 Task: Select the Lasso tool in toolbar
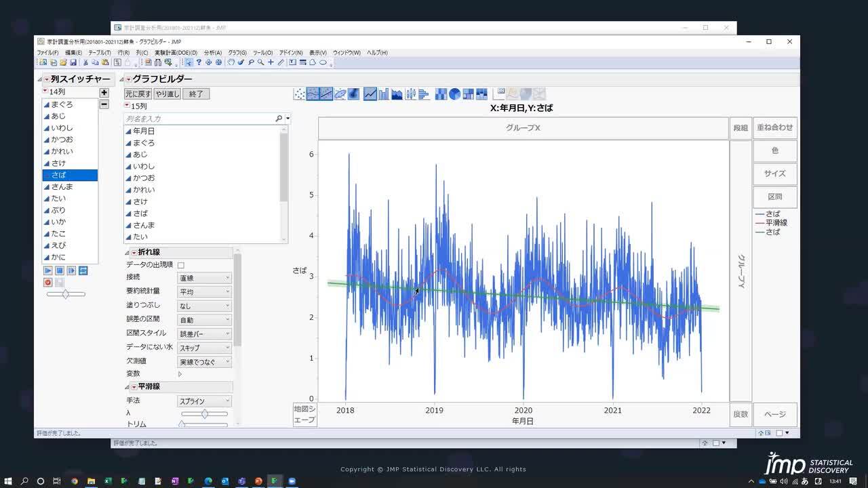pyautogui.click(x=251, y=62)
